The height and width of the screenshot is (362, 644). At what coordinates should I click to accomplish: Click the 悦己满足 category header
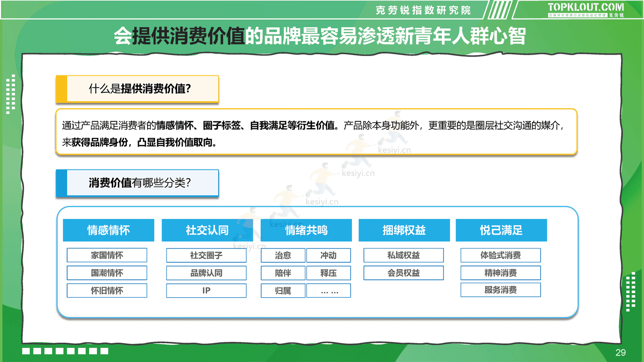(x=501, y=230)
